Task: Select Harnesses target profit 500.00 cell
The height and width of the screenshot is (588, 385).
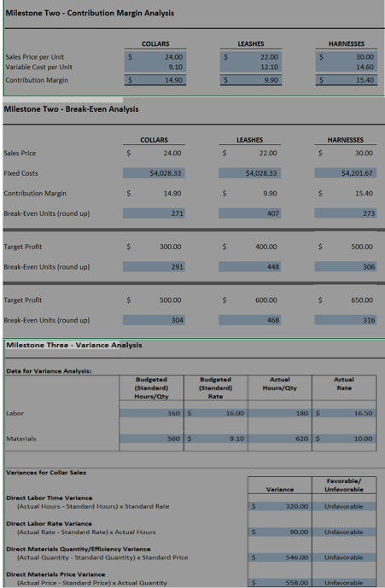Action: click(x=345, y=247)
